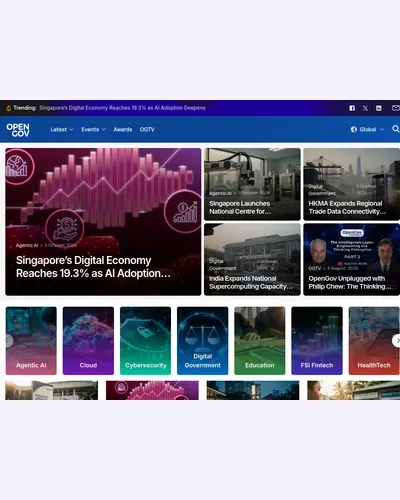The image size is (400, 500).
Task: Click the trending flame icon
Action: (8, 108)
